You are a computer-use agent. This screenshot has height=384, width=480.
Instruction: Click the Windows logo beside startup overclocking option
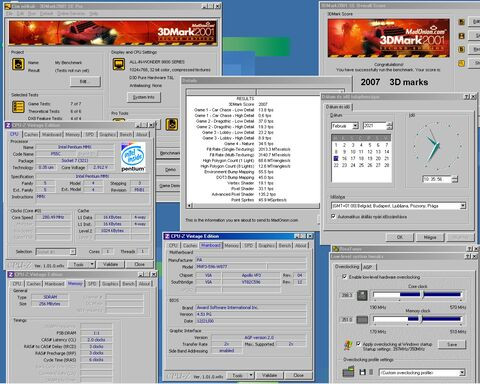pyautogui.click(x=348, y=345)
